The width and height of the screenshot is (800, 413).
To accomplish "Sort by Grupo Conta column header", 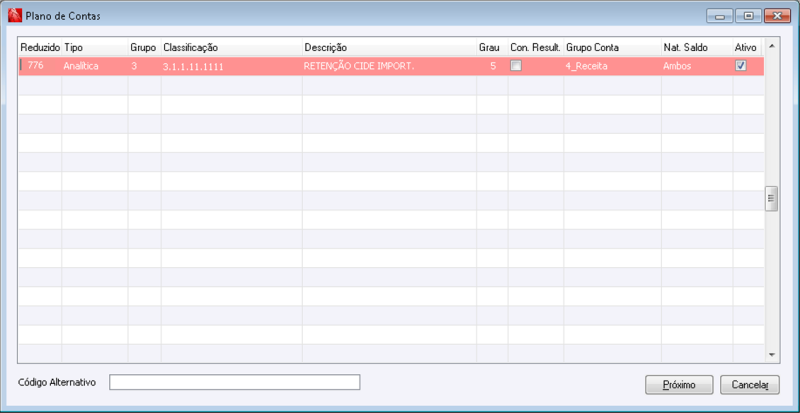I will pos(612,47).
